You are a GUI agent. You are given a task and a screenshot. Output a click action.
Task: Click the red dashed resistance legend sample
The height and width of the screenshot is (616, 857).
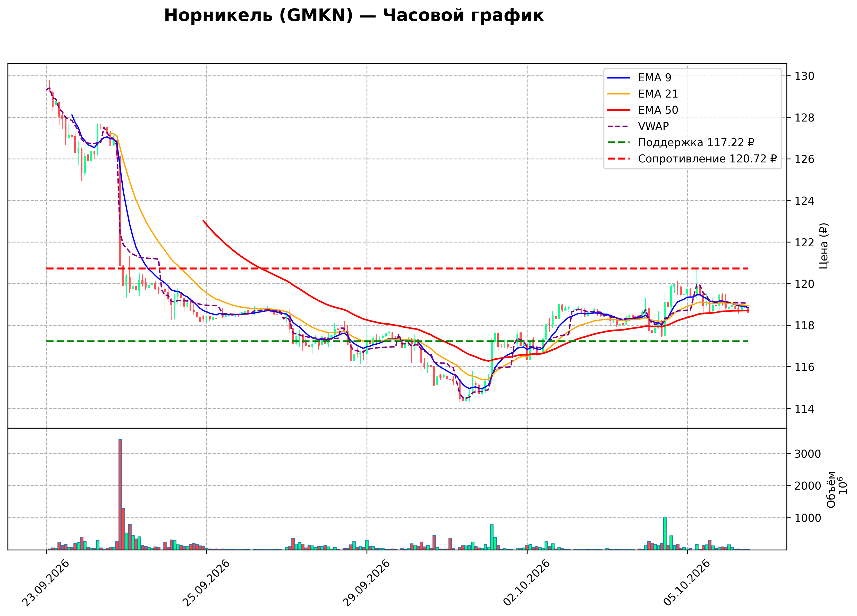(x=619, y=159)
